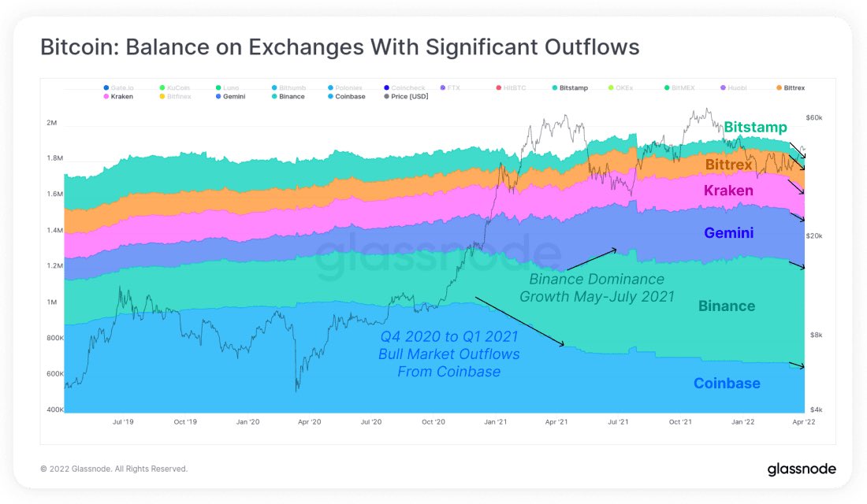Click the Jan '21 x-axis label

pyautogui.click(x=496, y=422)
